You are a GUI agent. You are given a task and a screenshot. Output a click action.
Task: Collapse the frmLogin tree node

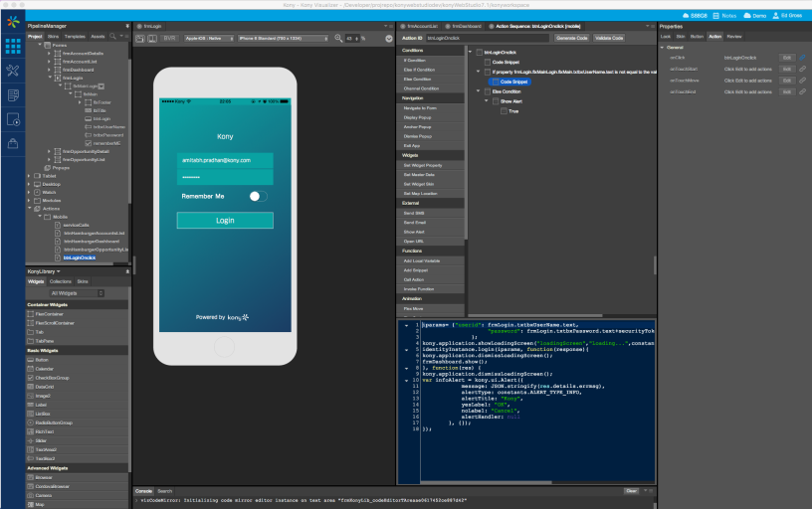(50, 78)
